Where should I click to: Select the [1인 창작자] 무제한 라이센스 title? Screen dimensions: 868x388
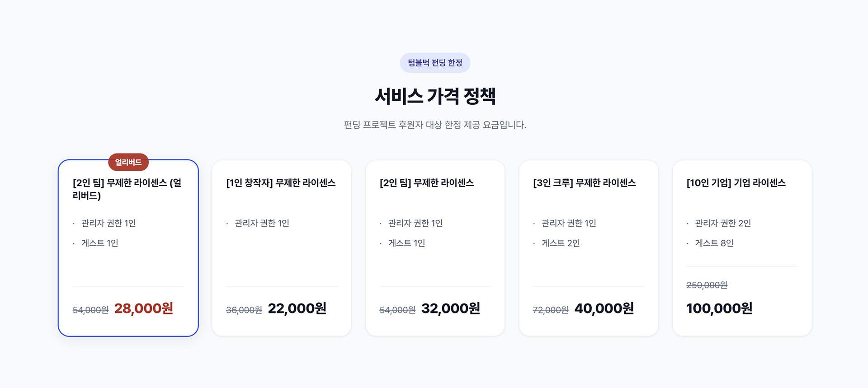coord(281,183)
